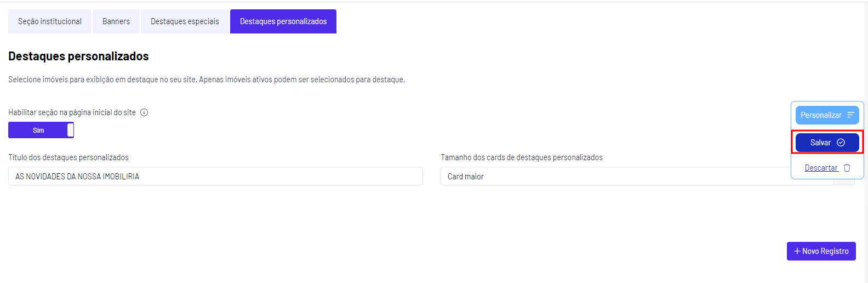Image resolution: width=868 pixels, height=283 pixels.
Task: Click the Tamanho dos cards de destaques label
Action: 522,157
